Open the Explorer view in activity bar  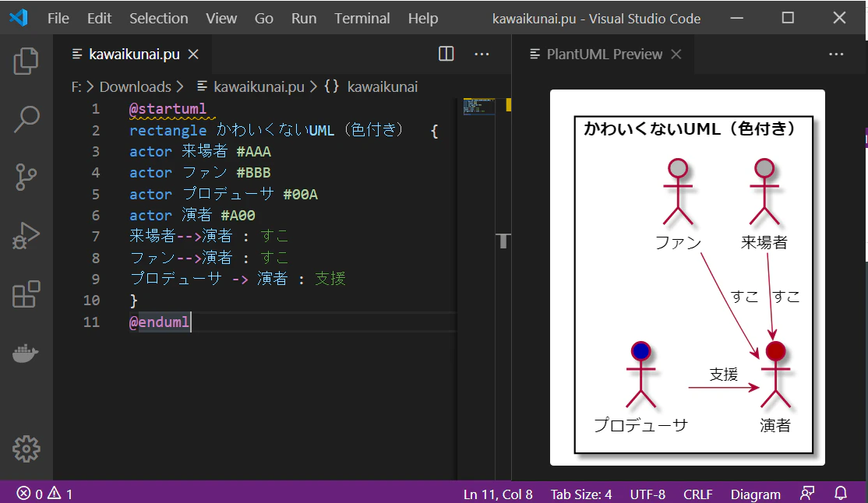(26, 60)
